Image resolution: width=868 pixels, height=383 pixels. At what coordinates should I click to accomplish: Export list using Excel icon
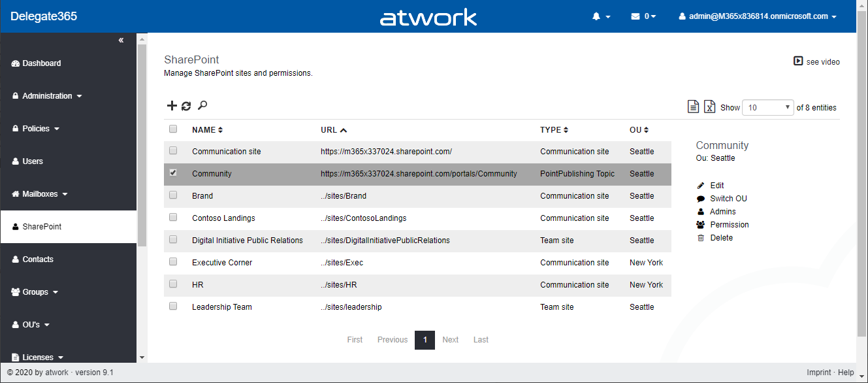709,107
